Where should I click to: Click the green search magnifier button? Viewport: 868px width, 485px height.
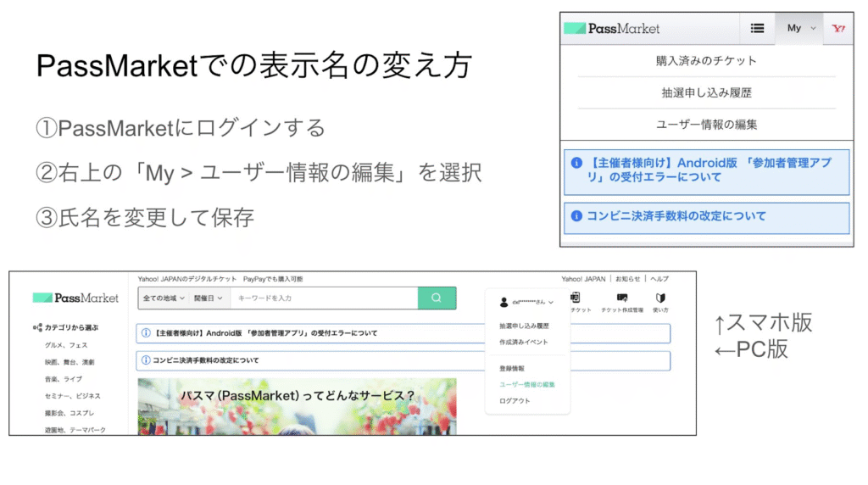(437, 298)
